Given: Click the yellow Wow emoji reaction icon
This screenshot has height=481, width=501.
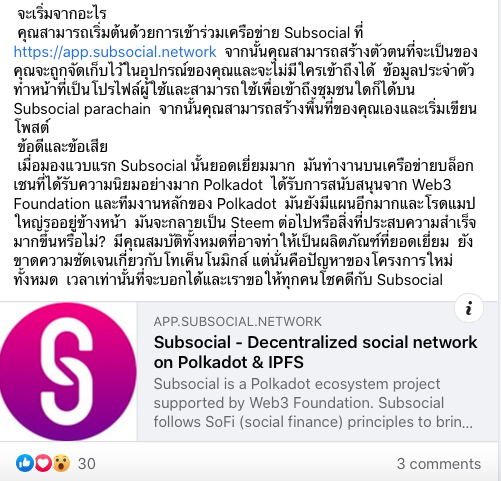Looking at the screenshot, I should (61, 463).
